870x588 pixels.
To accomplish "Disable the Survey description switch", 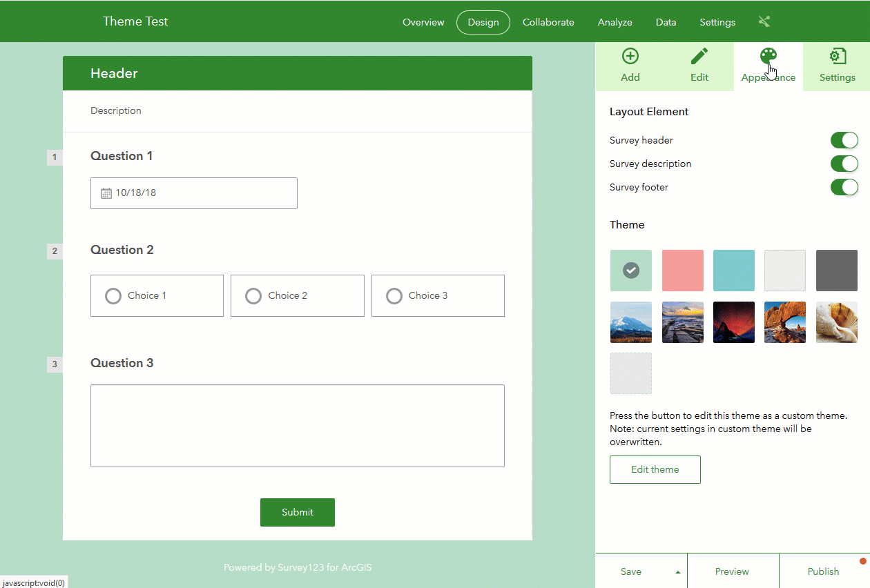I will 844,164.
